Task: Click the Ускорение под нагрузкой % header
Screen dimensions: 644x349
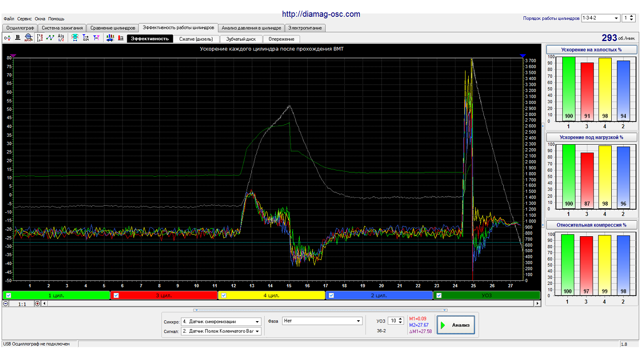Action: (591, 138)
